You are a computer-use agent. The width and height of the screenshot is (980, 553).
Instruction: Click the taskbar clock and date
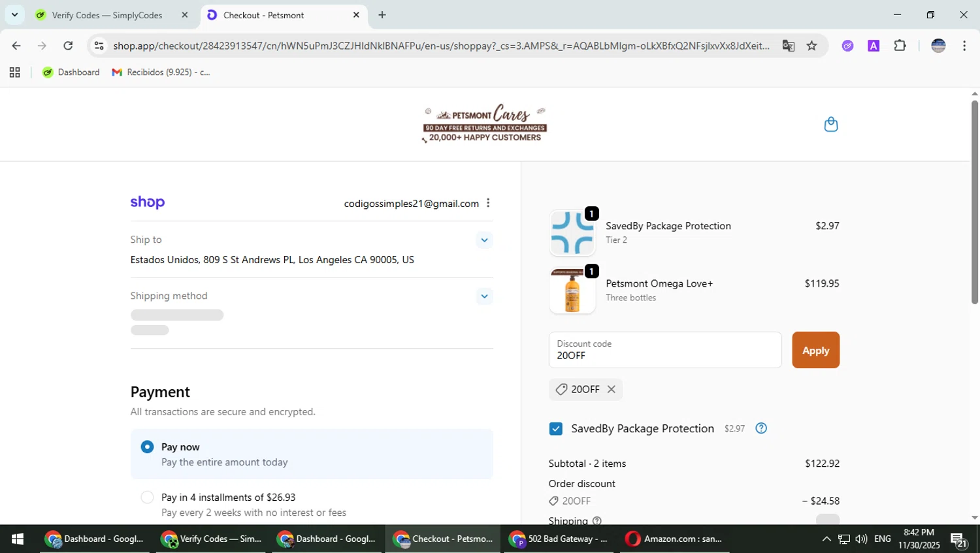pos(919,539)
